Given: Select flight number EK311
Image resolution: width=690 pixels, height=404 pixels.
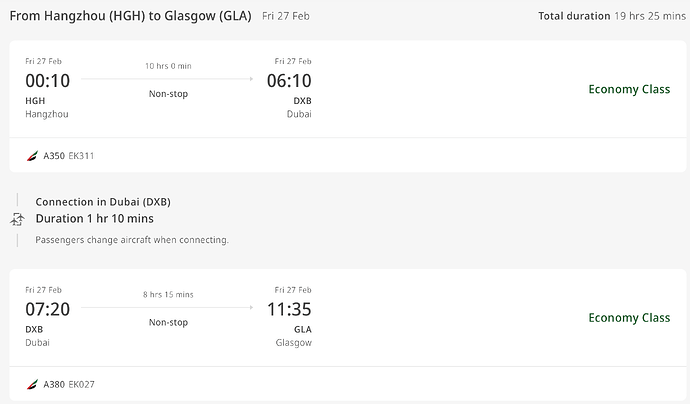Looking at the screenshot, I should 81,156.
